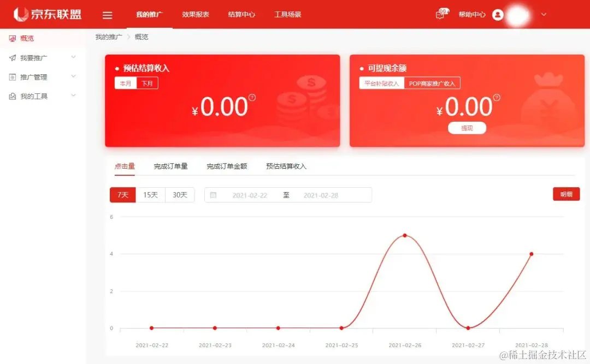Click the 京东联盟 logo
The width and height of the screenshot is (590, 364).
(x=46, y=14)
